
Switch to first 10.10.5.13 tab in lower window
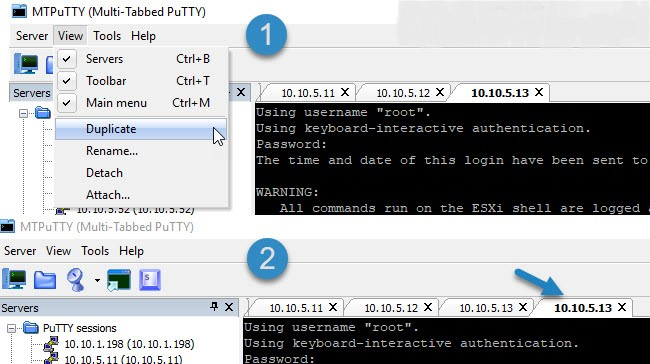tap(486, 308)
